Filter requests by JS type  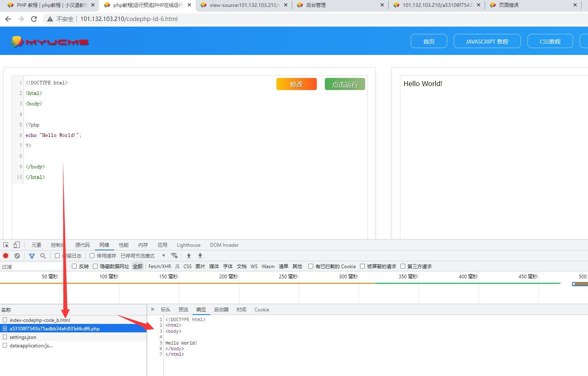(x=177, y=266)
